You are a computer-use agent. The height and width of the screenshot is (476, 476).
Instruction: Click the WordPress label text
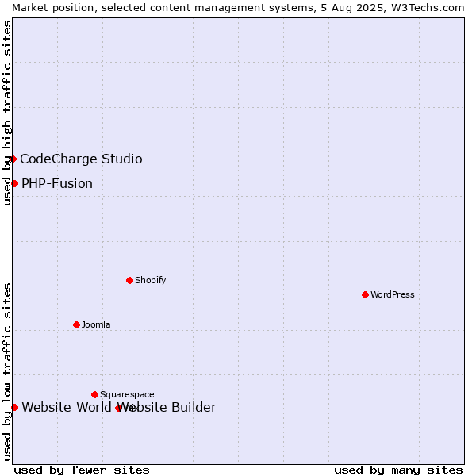[392, 294]
